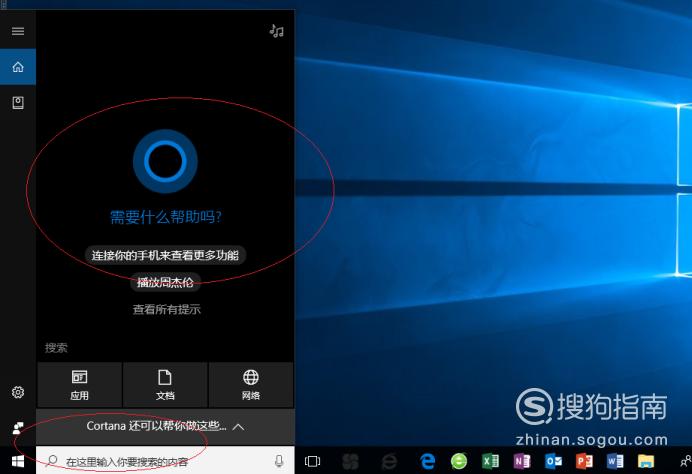Click the Cortana circle logo
Screen dimensions: 692x474
point(165,161)
